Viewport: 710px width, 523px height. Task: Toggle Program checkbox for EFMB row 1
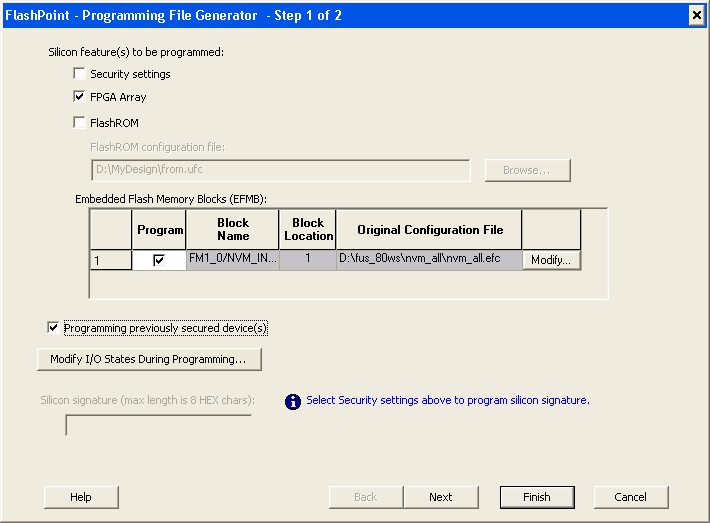click(x=159, y=260)
